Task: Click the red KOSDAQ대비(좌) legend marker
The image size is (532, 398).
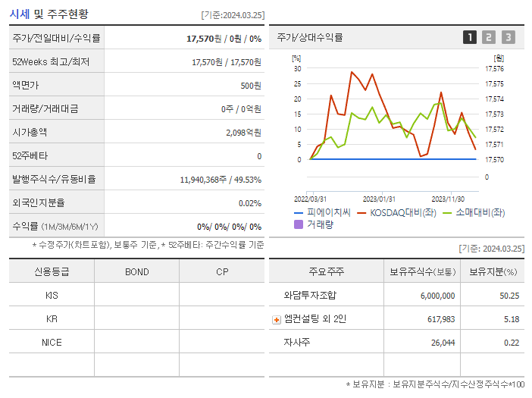Action: (361, 213)
